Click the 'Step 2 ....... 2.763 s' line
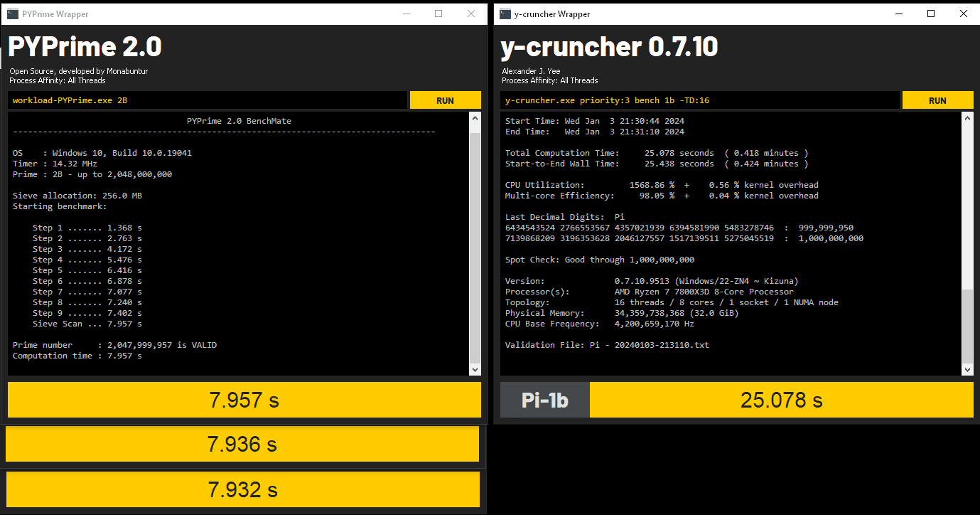This screenshot has height=515, width=980. (87, 238)
